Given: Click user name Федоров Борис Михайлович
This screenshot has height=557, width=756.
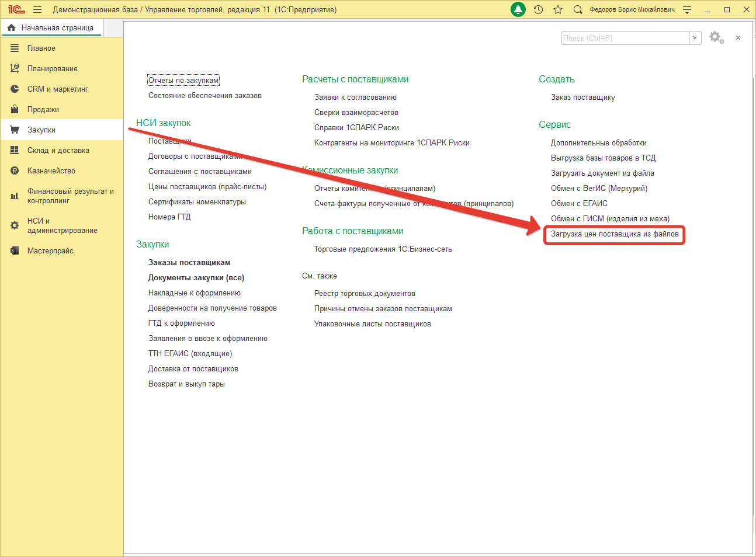Looking at the screenshot, I should 632,9.
